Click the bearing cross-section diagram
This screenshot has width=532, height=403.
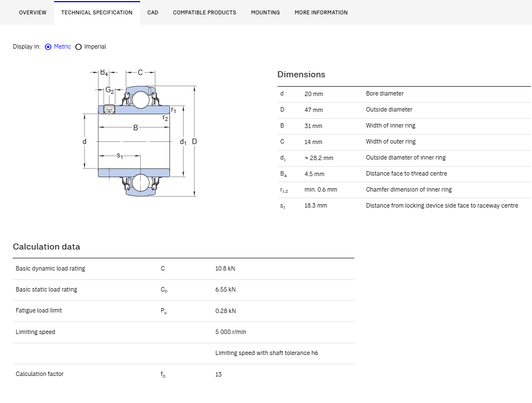[x=140, y=133]
